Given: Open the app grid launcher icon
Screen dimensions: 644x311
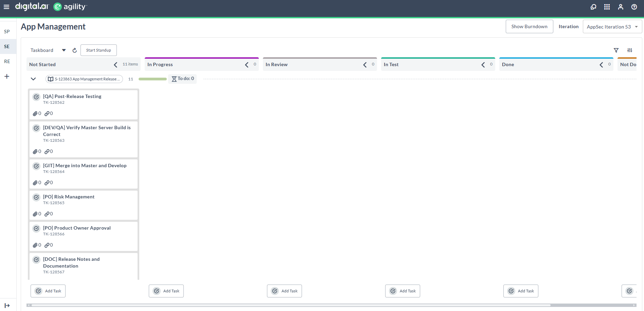Looking at the screenshot, I should (607, 7).
